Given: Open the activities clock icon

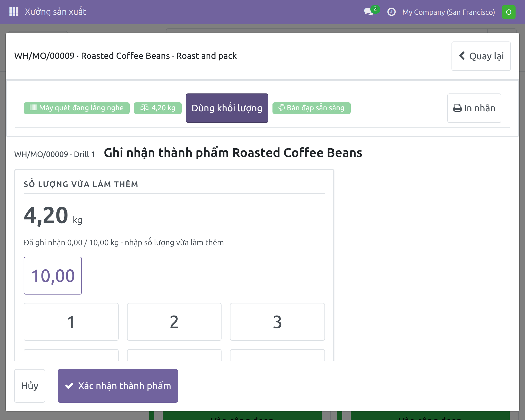Looking at the screenshot, I should [391, 12].
